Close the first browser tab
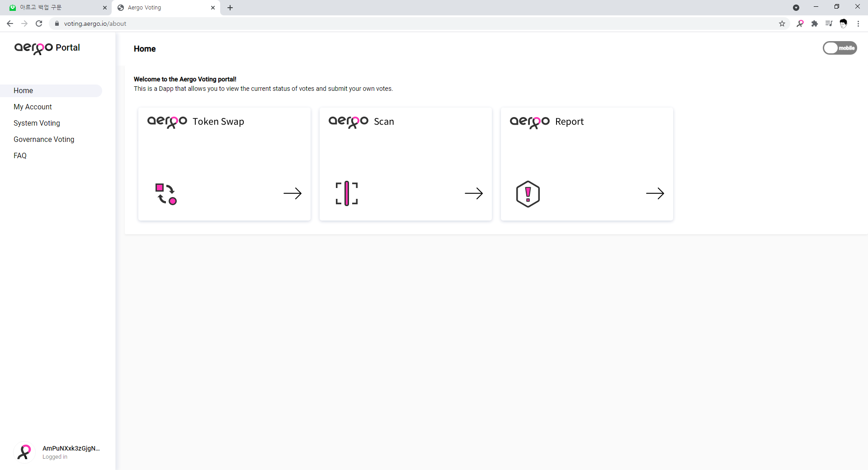Screen dimensions: 868x470 (x=105, y=8)
